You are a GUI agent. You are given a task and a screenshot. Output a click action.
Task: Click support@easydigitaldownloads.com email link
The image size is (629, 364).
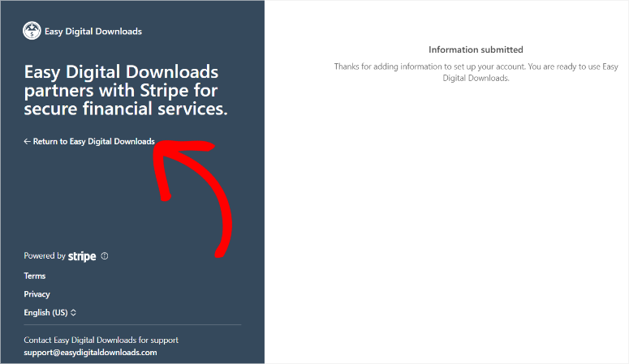click(90, 353)
